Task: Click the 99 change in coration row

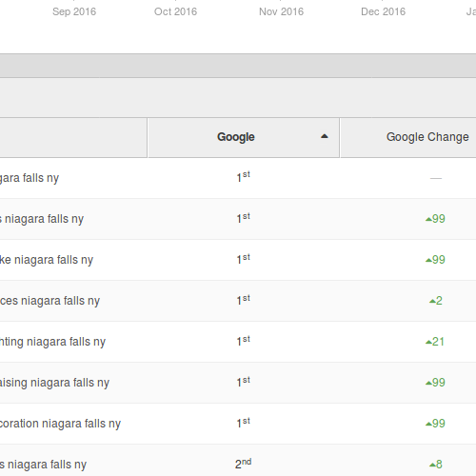Action: click(x=435, y=424)
